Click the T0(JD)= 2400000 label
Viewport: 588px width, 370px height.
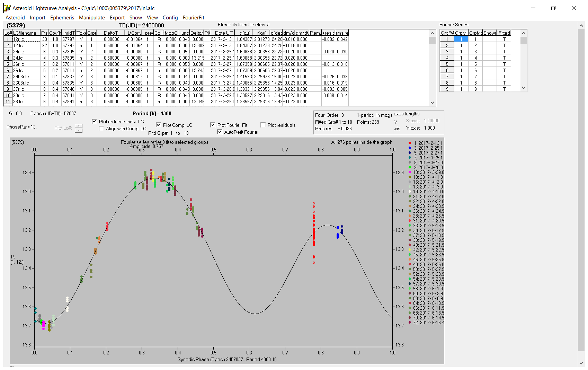[142, 26]
